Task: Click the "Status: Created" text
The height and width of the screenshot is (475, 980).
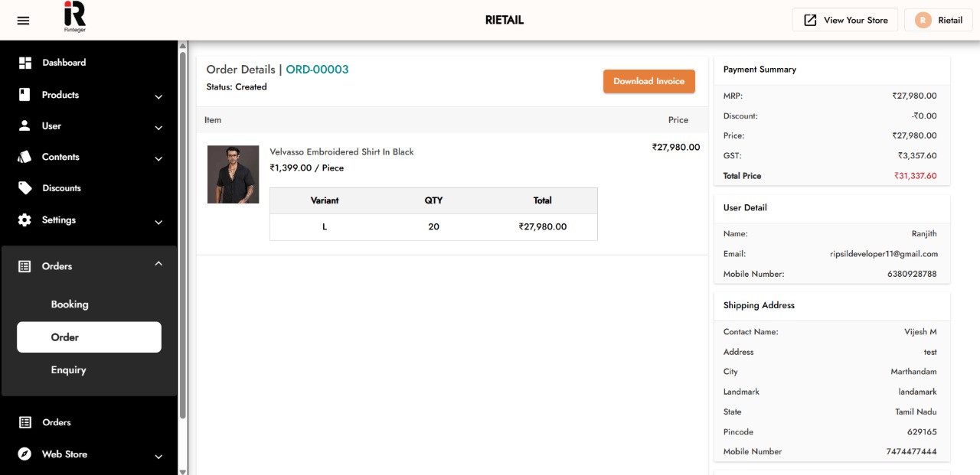Action: 237,87
